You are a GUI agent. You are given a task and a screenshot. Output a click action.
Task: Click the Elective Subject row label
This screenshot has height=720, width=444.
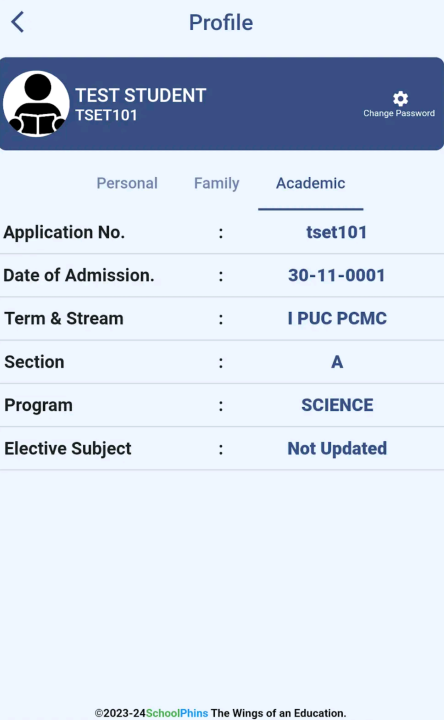point(68,449)
